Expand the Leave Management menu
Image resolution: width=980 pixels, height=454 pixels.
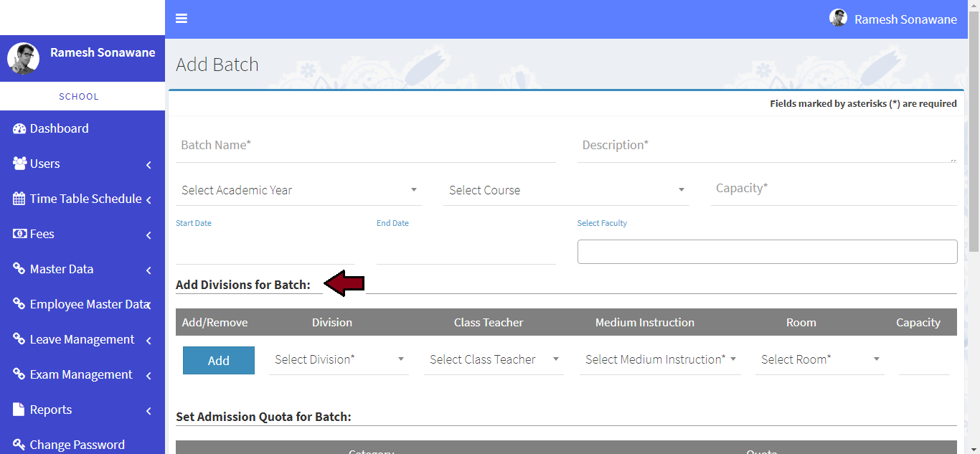(83, 339)
